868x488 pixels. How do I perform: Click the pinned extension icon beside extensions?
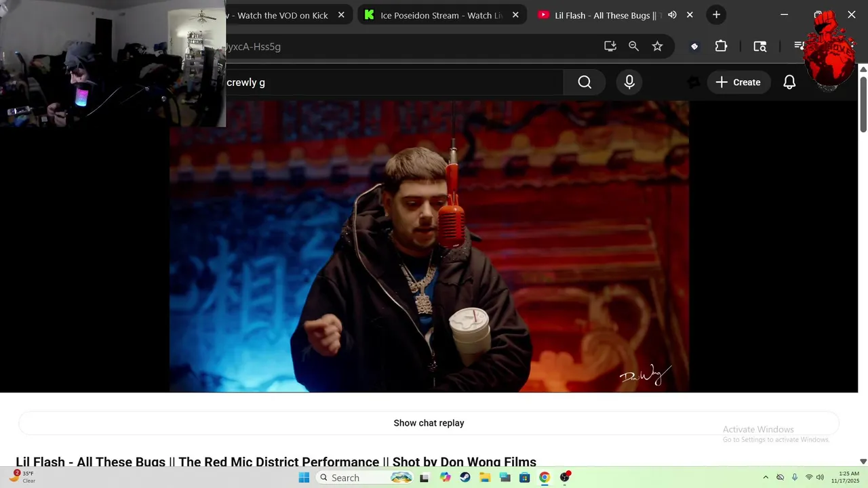(x=694, y=46)
